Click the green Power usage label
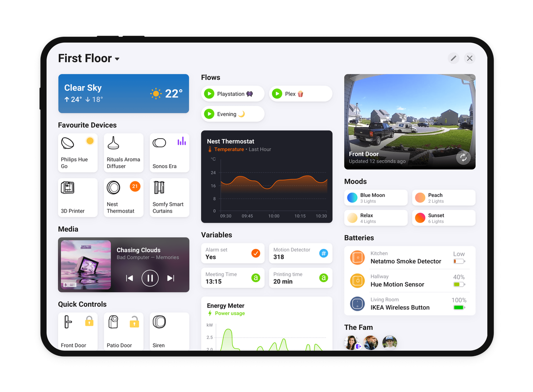Image resolution: width=533 pixels, height=392 pixels. click(x=230, y=314)
